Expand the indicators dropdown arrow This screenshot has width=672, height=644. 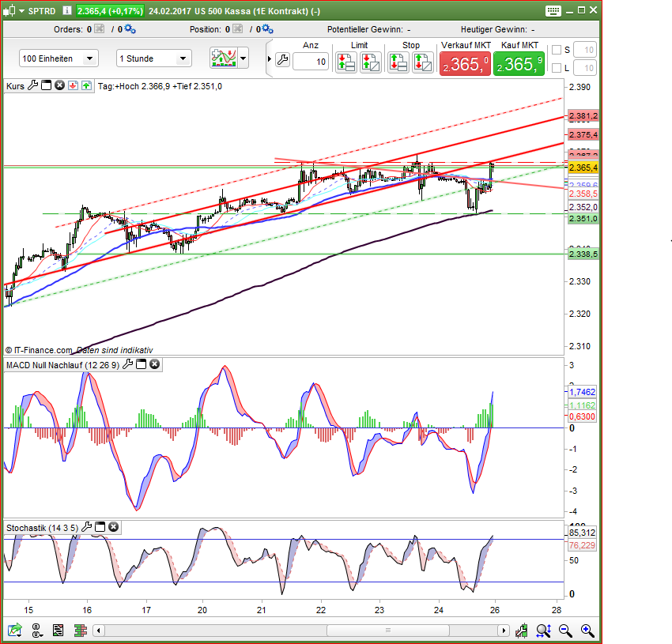(x=243, y=58)
